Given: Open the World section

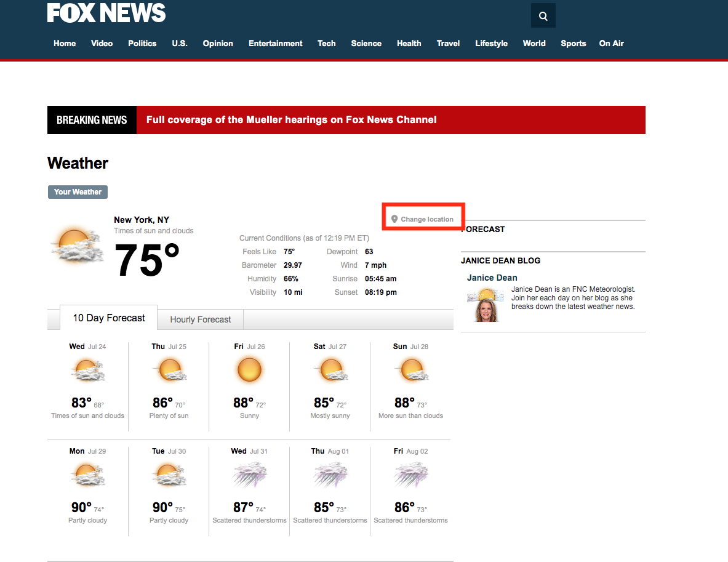Looking at the screenshot, I should tap(534, 43).
